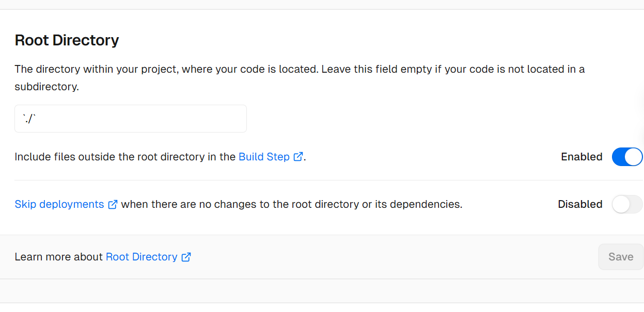Enable the Skip deployments toggle switch
The image size is (644, 312).
(x=627, y=204)
